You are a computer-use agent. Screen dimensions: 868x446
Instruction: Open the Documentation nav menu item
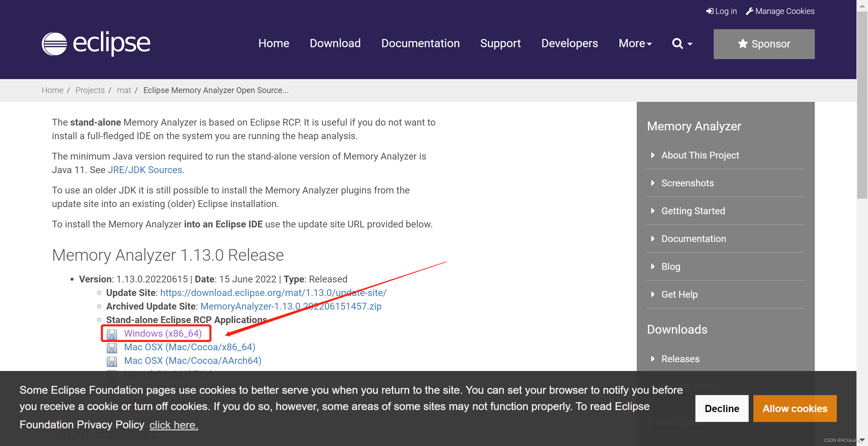pyautogui.click(x=420, y=43)
